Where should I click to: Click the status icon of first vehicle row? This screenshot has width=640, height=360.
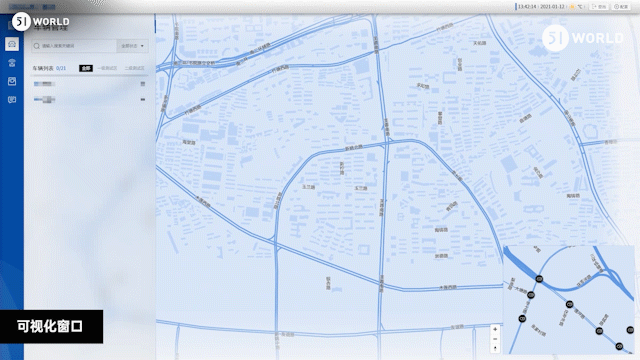click(143, 84)
